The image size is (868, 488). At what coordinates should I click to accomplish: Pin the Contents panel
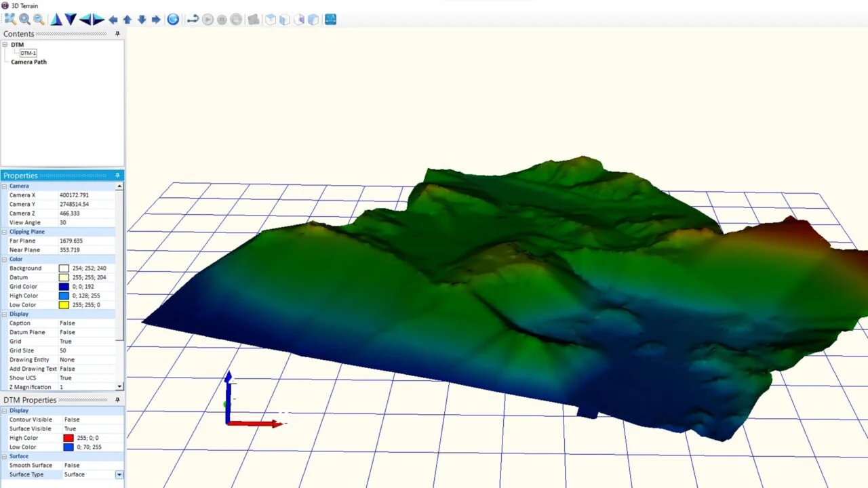[x=117, y=34]
